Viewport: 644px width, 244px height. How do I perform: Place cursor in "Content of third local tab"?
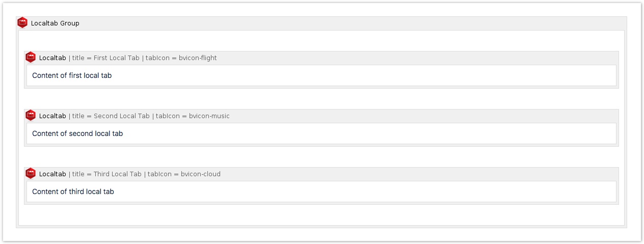73,192
